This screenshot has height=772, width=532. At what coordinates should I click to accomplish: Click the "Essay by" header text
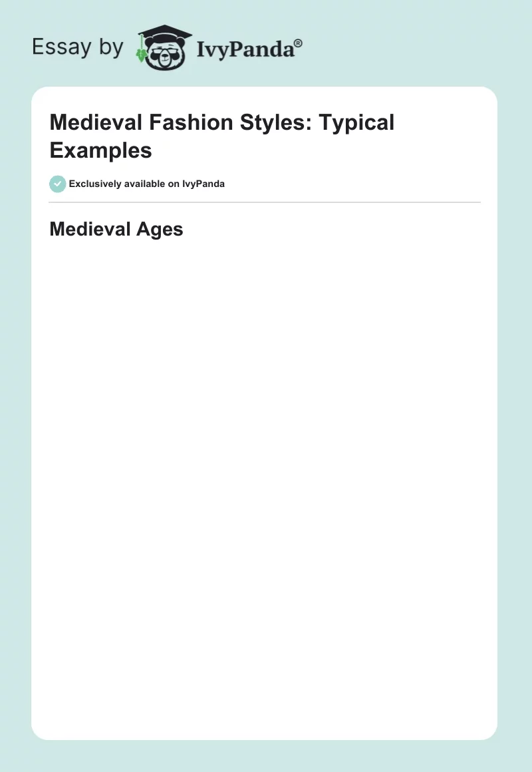pos(78,47)
